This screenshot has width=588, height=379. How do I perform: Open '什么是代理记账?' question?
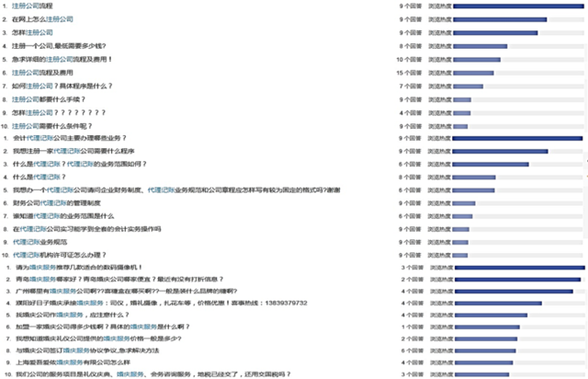point(40,177)
